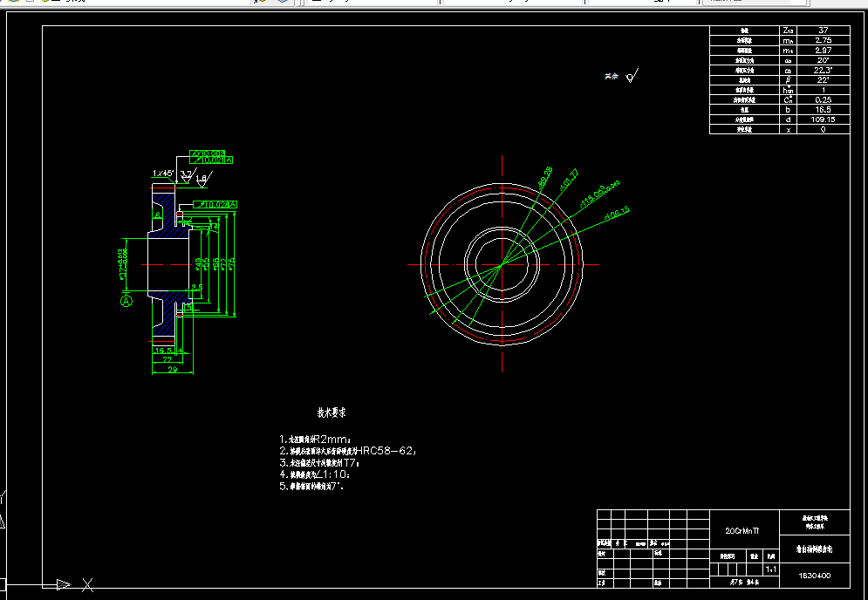The width and height of the screenshot is (868, 600).
Task: Select the ø89.25 diameter label
Action: coord(545,179)
